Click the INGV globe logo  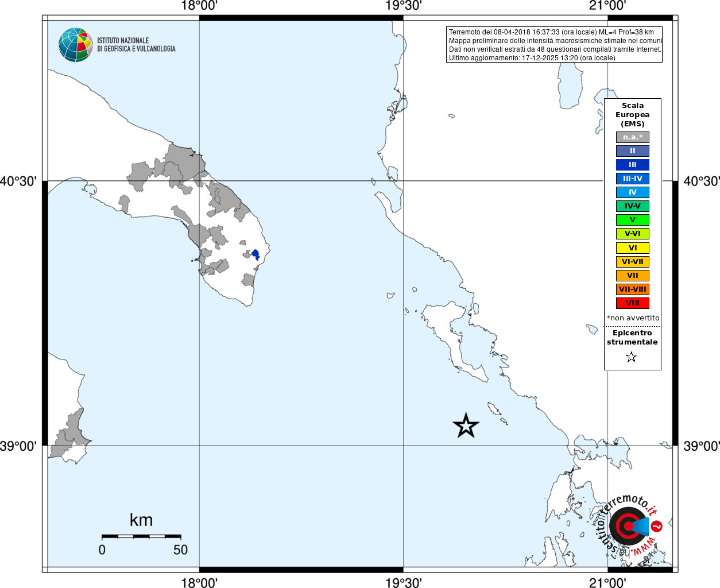[x=76, y=45]
